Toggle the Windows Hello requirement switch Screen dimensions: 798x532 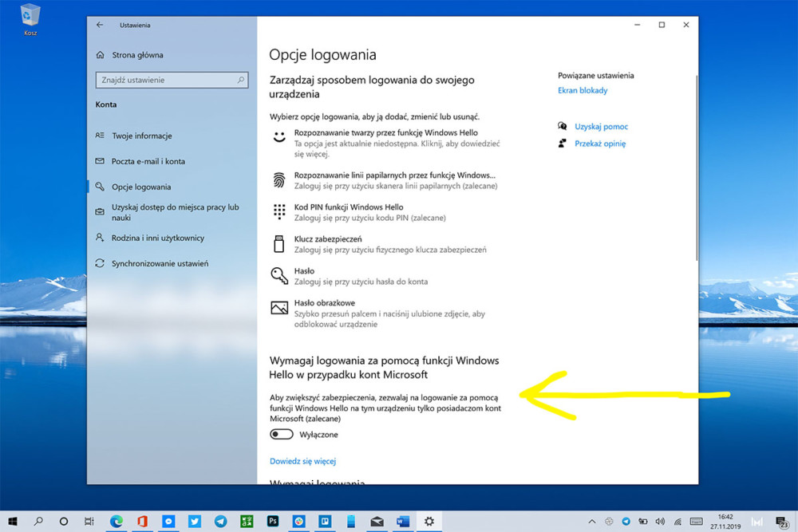tap(282, 435)
